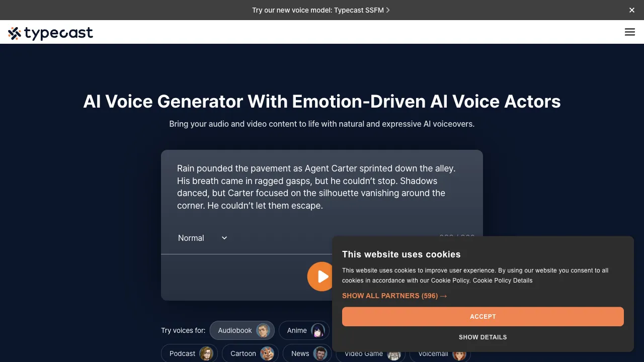The height and width of the screenshot is (362, 644).
Task: Go to the Typecast home logo
Action: pyautogui.click(x=50, y=33)
